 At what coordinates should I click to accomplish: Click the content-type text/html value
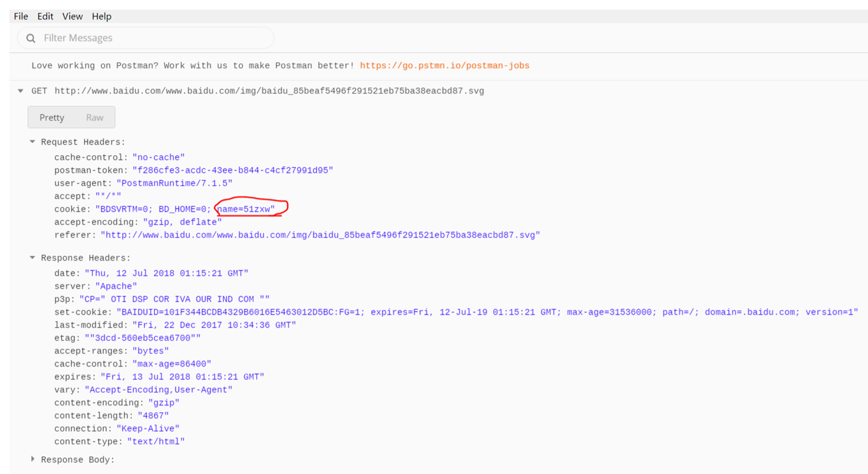[x=156, y=442]
